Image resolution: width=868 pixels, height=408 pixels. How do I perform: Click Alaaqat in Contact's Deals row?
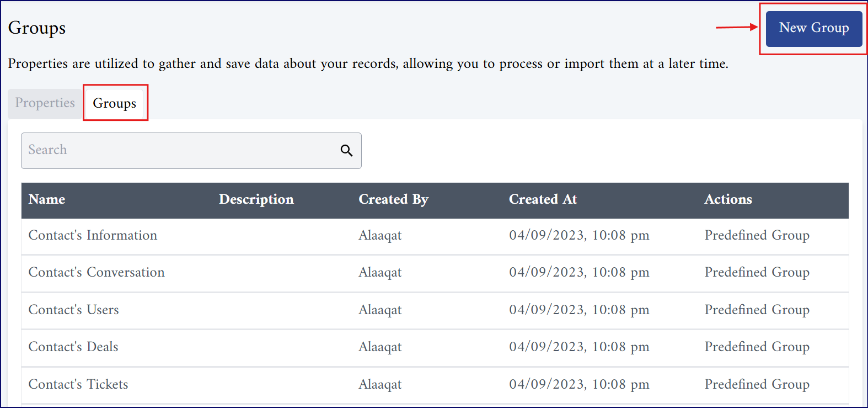pyautogui.click(x=380, y=348)
